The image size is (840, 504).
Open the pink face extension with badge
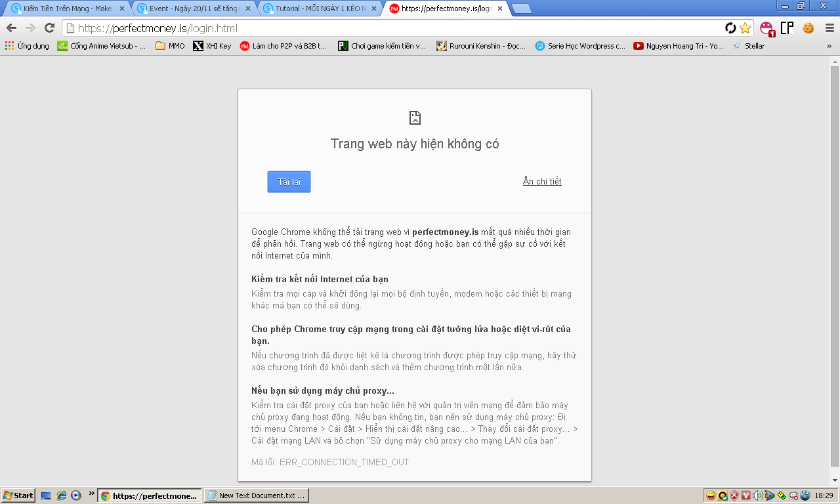pyautogui.click(x=767, y=28)
